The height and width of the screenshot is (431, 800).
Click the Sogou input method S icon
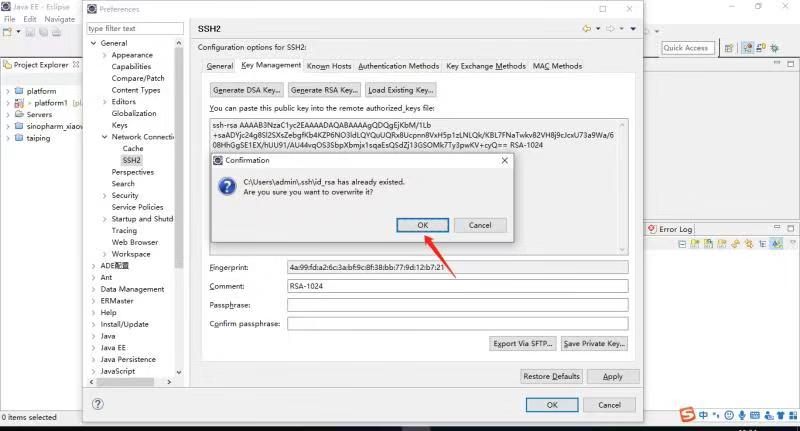(x=688, y=415)
